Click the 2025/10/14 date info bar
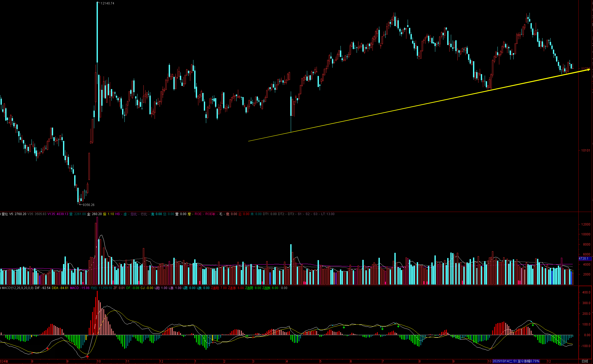The width and height of the screenshot is (593, 364). (x=516, y=361)
